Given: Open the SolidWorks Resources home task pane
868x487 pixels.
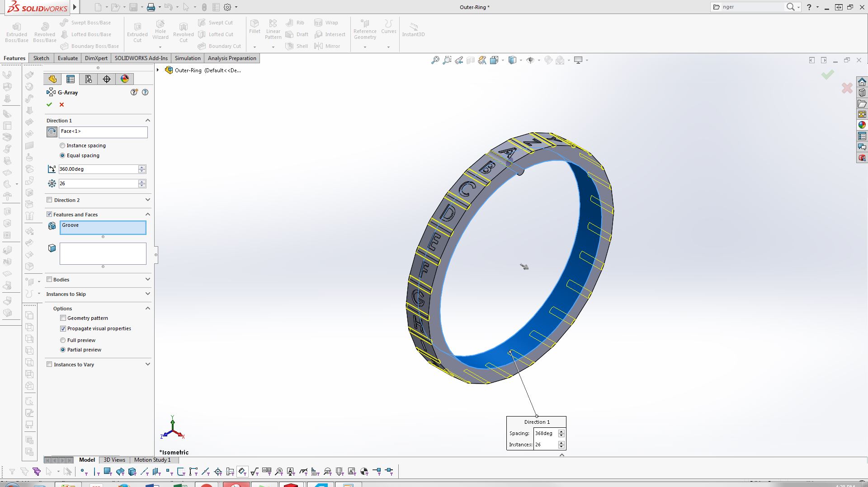Looking at the screenshot, I should pos(862,82).
